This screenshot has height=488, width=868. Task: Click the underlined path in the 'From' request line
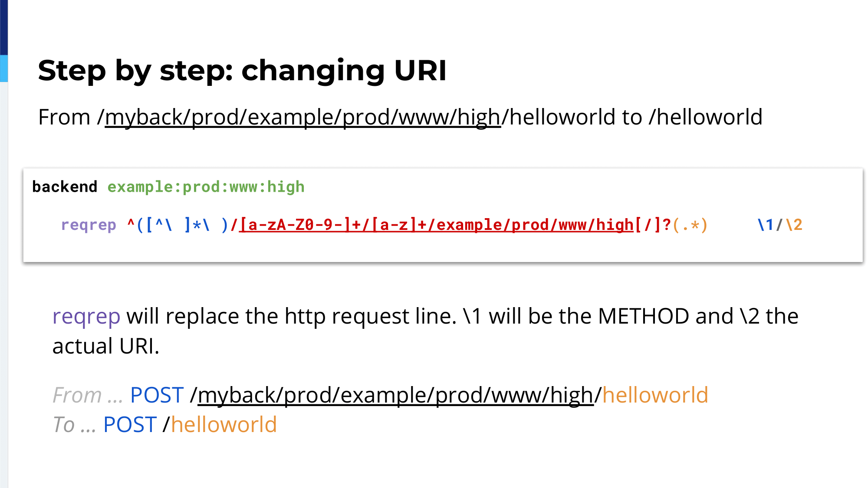[x=395, y=395]
